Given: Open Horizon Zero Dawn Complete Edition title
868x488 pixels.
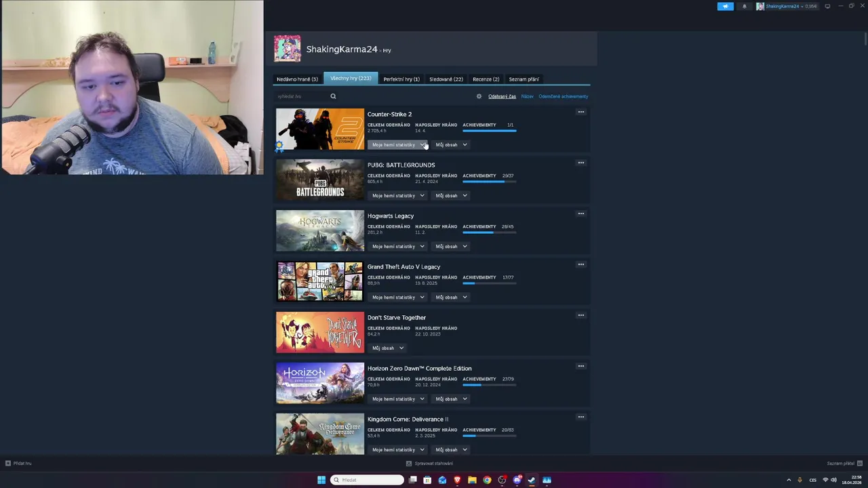Looking at the screenshot, I should (419, 368).
